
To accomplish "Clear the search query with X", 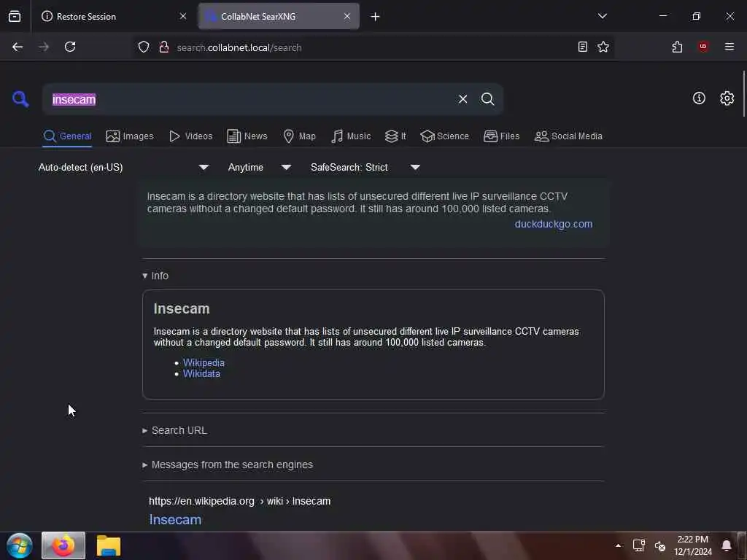I will coord(462,99).
